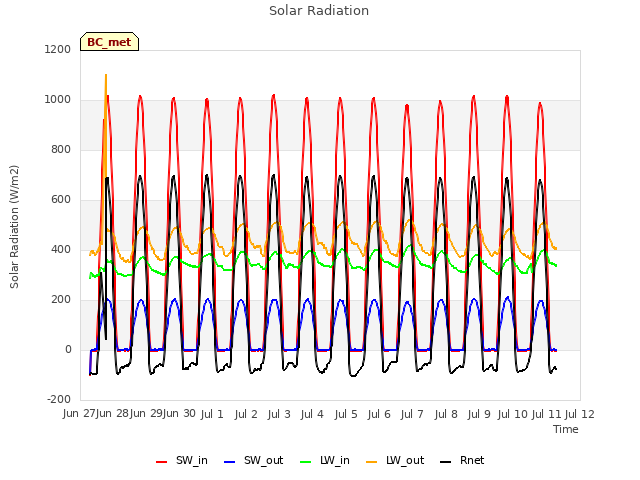Viewport: 640px width, 480px height.
Task: Click the 800 y-axis tick label
Action: (x=61, y=149)
